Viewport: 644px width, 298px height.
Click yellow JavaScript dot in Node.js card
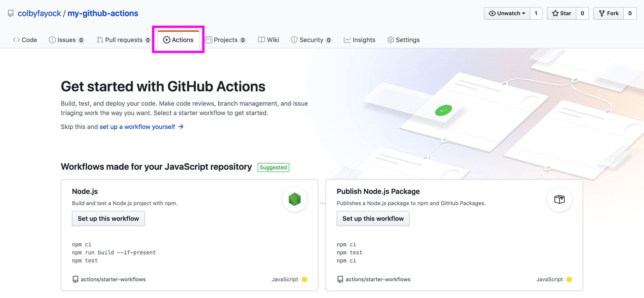(305, 279)
